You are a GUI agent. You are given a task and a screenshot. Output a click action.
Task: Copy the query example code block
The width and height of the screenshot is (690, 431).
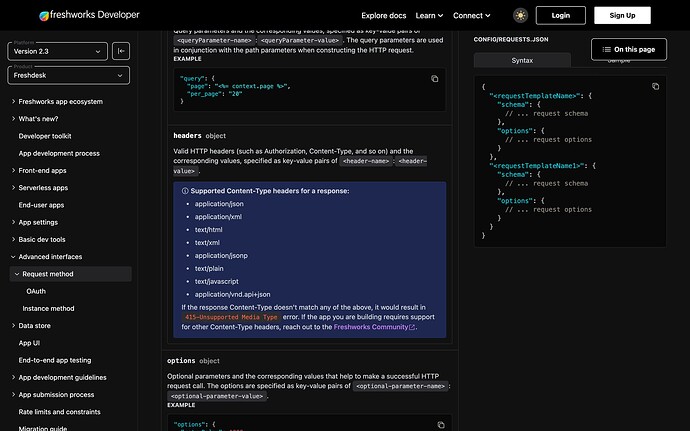[x=434, y=78]
